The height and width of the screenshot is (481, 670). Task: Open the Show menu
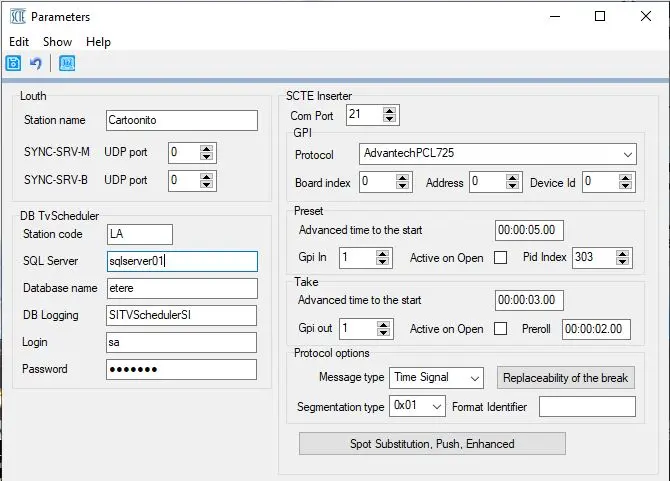click(x=57, y=42)
